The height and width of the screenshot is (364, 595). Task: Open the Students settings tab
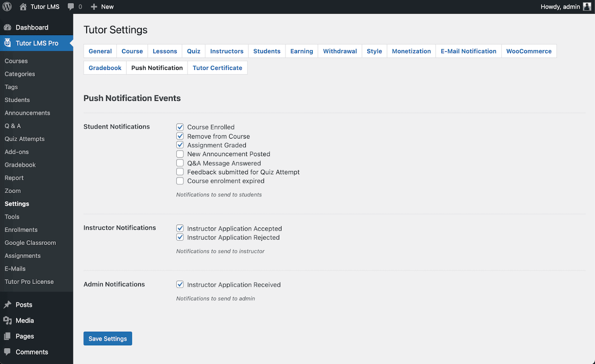(267, 51)
